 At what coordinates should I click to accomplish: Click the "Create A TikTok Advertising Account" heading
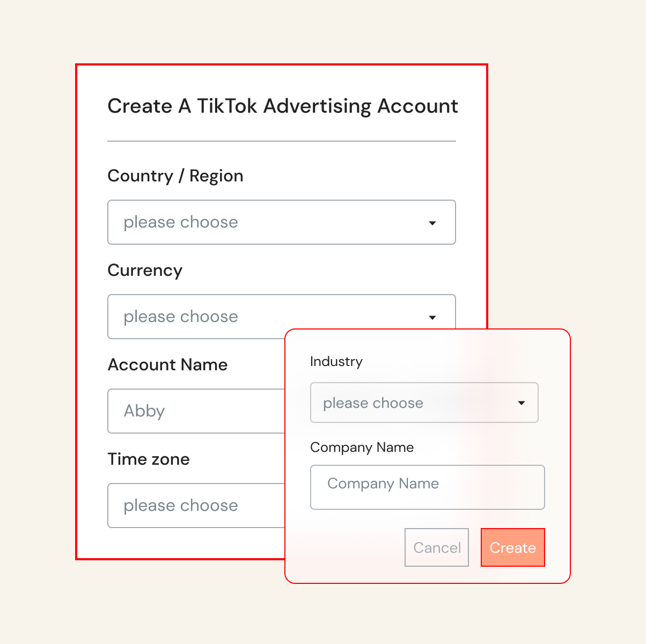click(x=283, y=106)
